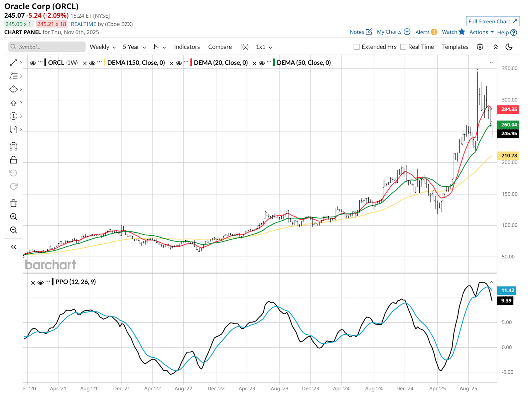Open the Compare menu

coord(220,47)
